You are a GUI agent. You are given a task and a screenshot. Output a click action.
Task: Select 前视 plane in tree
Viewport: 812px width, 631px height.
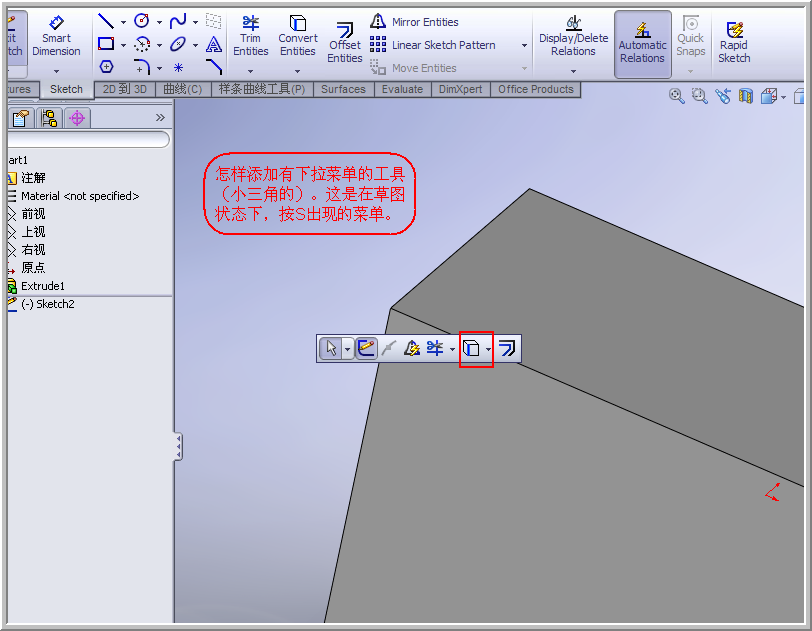tap(33, 214)
